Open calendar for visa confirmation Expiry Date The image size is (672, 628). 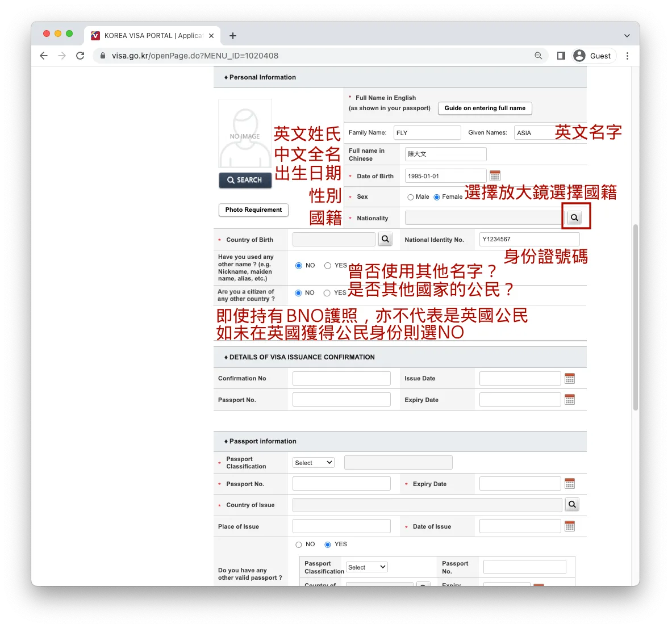point(570,400)
